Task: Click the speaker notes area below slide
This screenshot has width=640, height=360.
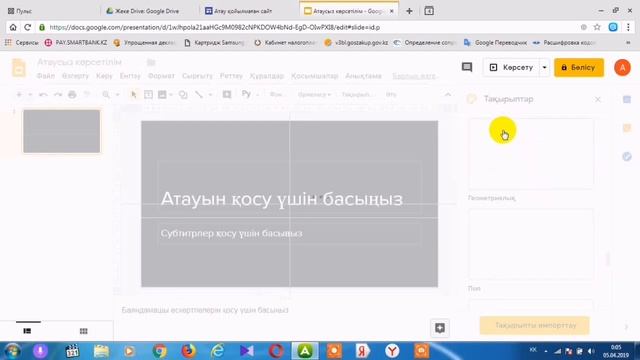Action: [x=205, y=310]
